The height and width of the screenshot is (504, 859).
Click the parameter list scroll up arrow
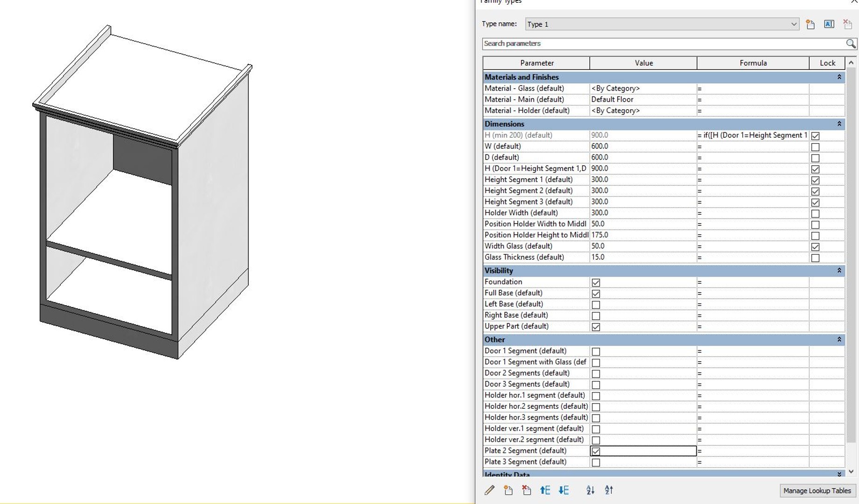click(851, 63)
